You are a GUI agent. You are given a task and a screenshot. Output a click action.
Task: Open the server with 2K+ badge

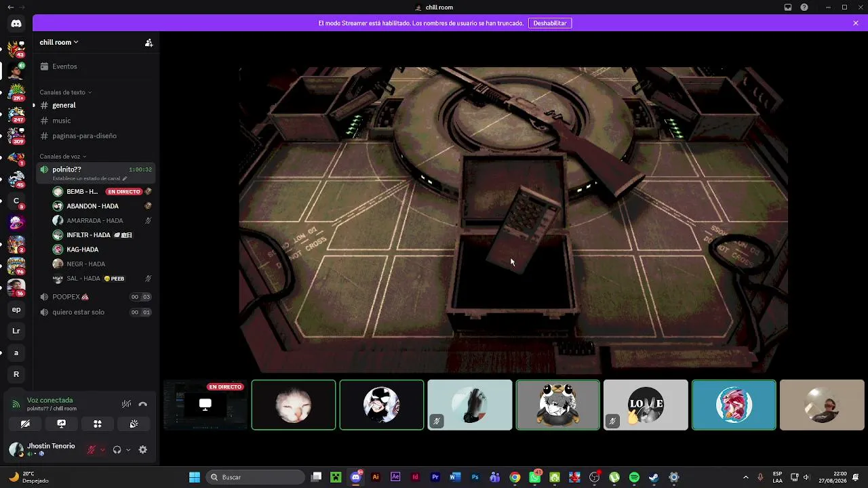point(16,92)
